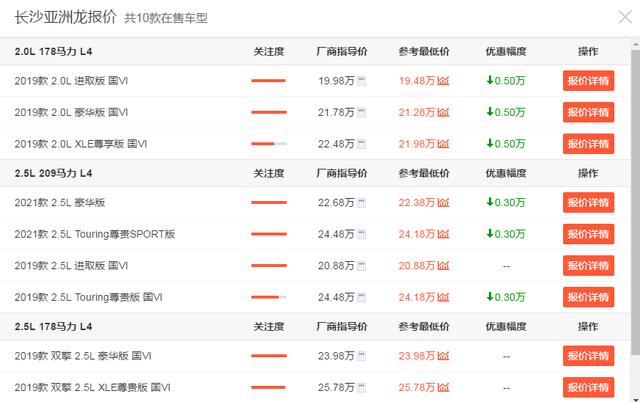
Task: Click 厂商指导价 header in 2.0L section
Action: (x=342, y=51)
